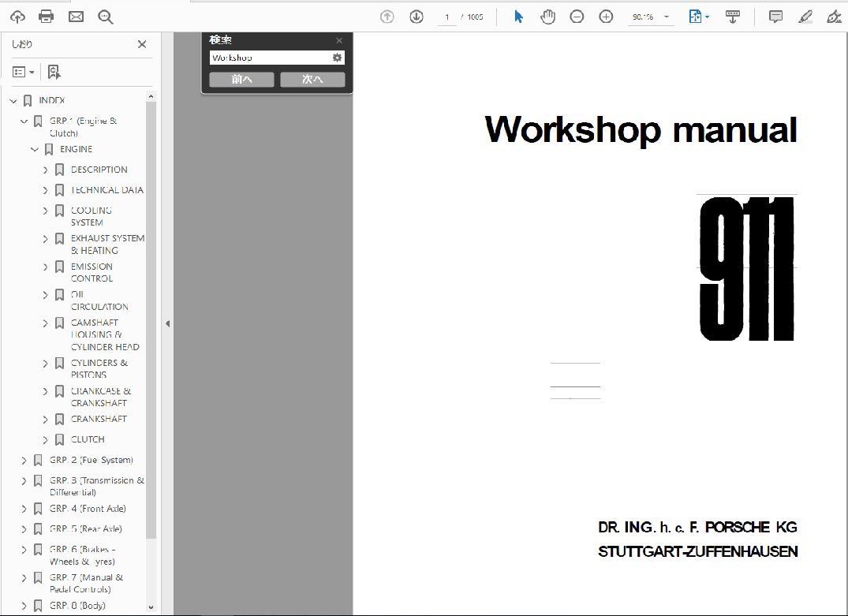Select GRP. 7 (Manual & Pedal Controls)
Screen dimensions: 848x616
87,584
